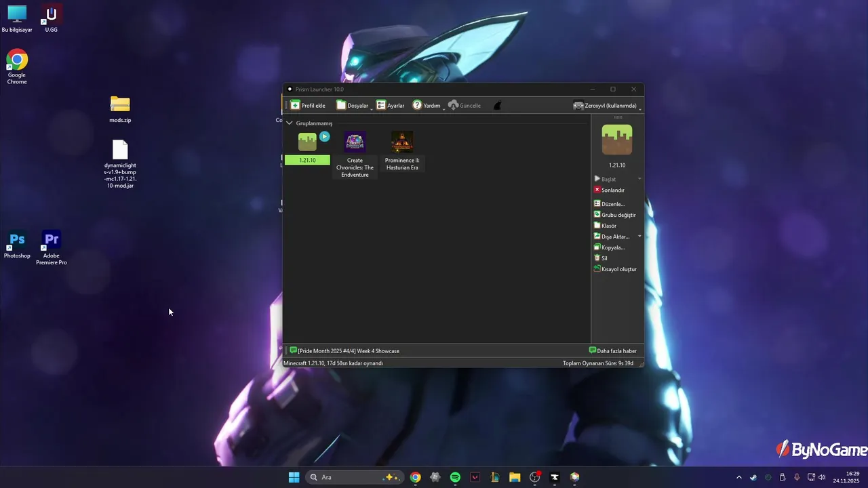Click the Güncelle update button
Viewport: 868px width, 488px height.
(x=465, y=105)
